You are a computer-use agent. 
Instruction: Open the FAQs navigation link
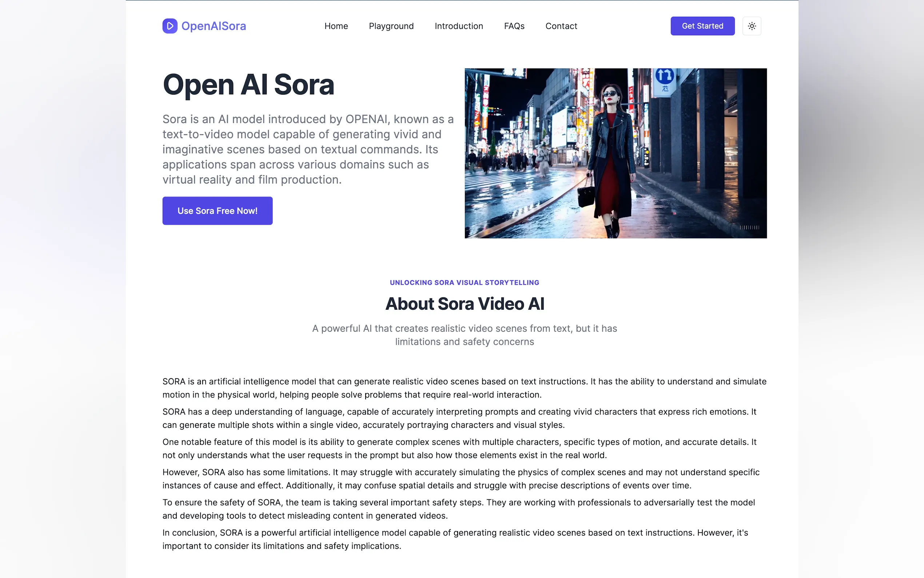[x=514, y=26]
